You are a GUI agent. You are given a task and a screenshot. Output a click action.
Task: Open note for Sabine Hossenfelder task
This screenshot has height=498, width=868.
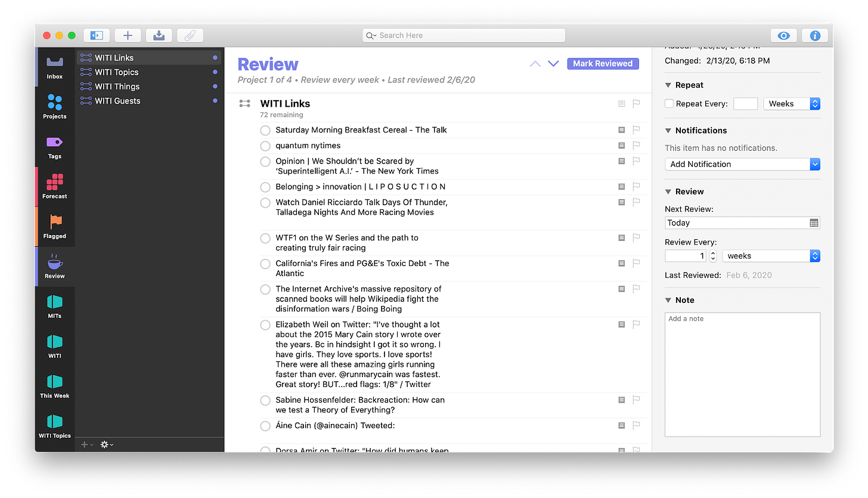[621, 400]
